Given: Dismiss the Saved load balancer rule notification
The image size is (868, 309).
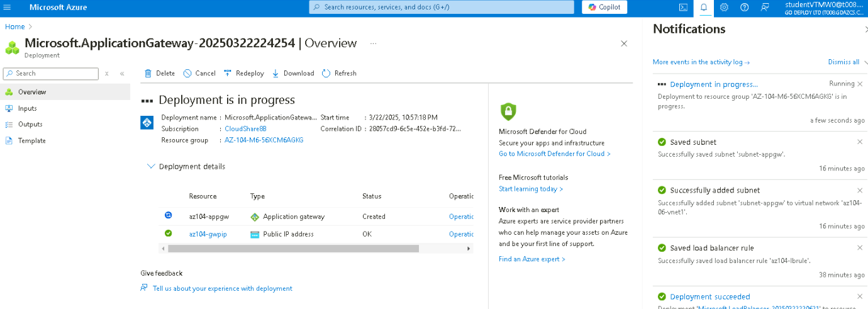Looking at the screenshot, I should (860, 248).
